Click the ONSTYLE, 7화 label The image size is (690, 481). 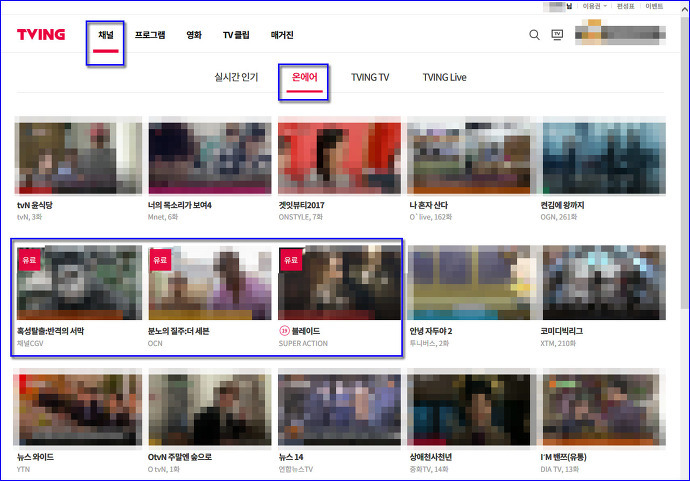click(x=301, y=217)
